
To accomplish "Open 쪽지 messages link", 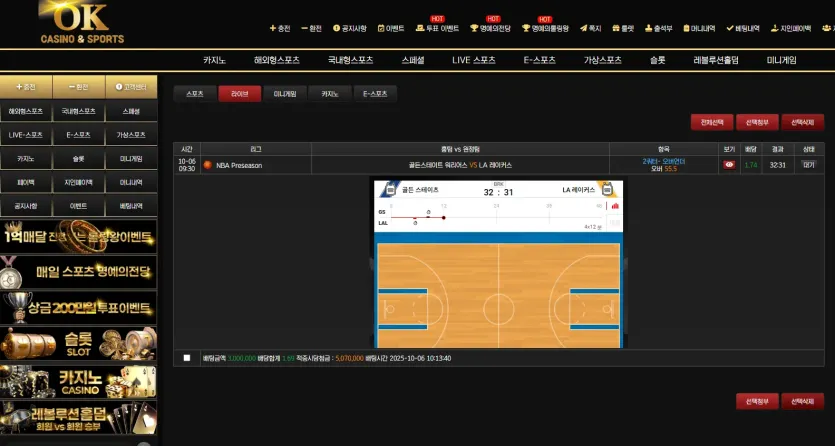I will click(x=591, y=29).
